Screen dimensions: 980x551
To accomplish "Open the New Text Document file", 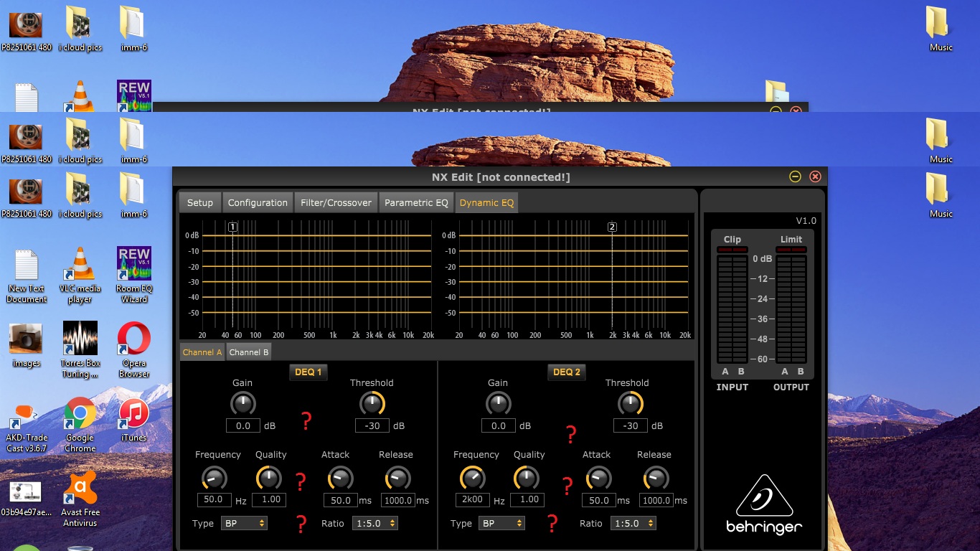I will (x=27, y=275).
